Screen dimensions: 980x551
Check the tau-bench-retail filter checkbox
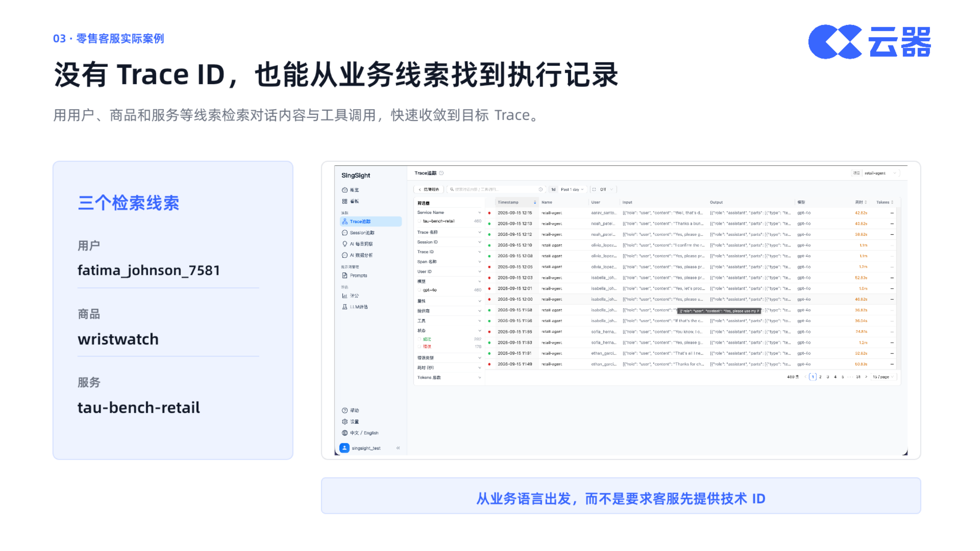point(419,221)
